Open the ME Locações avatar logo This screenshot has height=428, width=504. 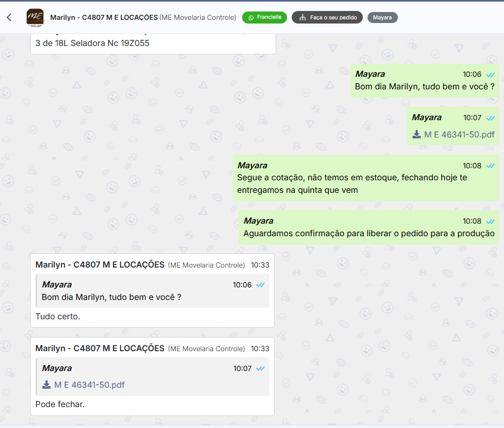(35, 17)
